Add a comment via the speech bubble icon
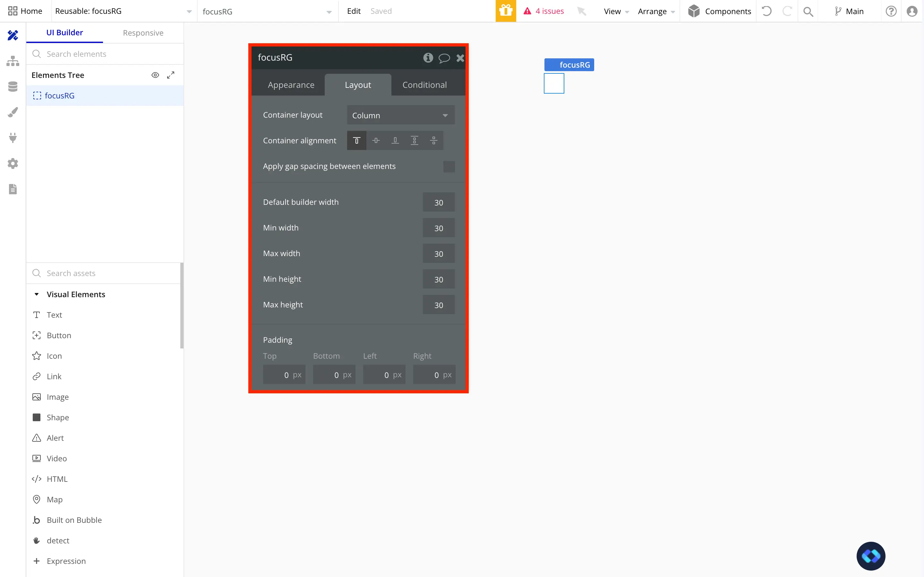The height and width of the screenshot is (577, 924). click(x=444, y=58)
